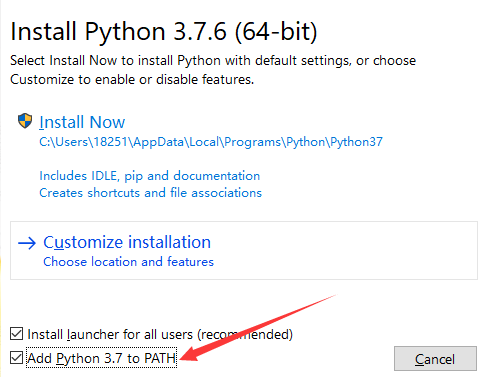Click empty space inside the Customize installation box
This screenshot has width=488, height=377.
(x=343, y=251)
